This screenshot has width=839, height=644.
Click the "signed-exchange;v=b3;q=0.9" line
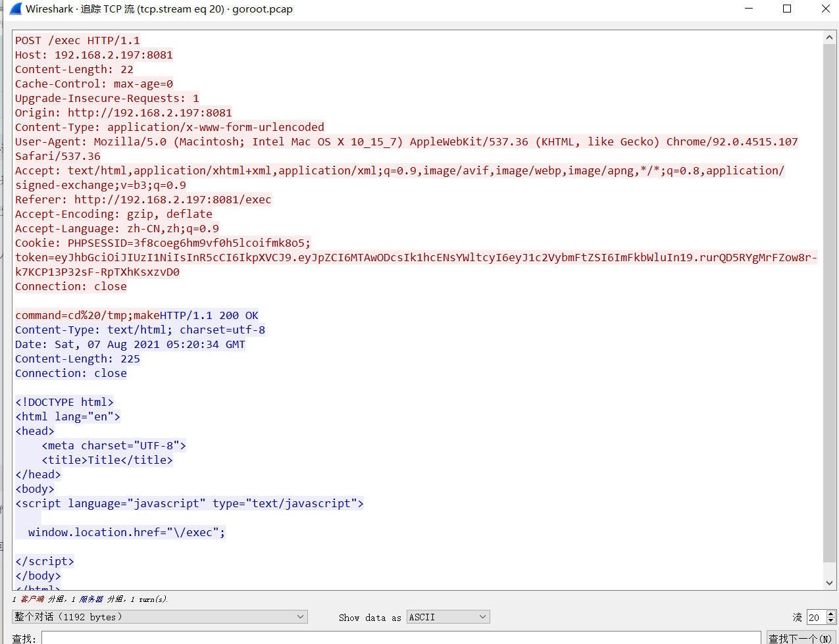point(101,185)
